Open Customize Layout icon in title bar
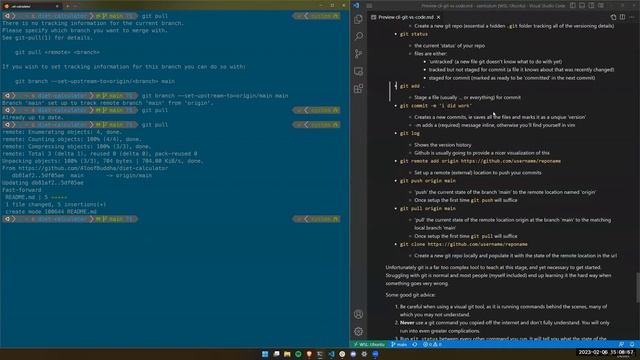The height and width of the screenshot is (360, 640). [601, 5]
